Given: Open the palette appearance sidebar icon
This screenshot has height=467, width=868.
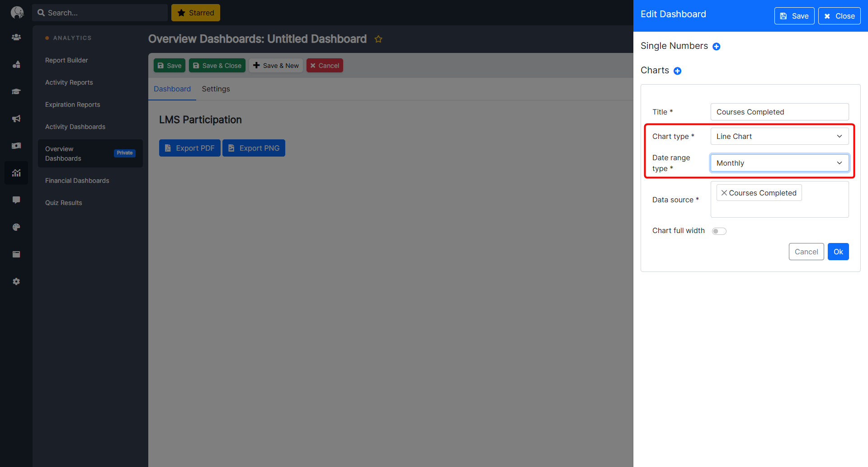Looking at the screenshot, I should [x=16, y=227].
